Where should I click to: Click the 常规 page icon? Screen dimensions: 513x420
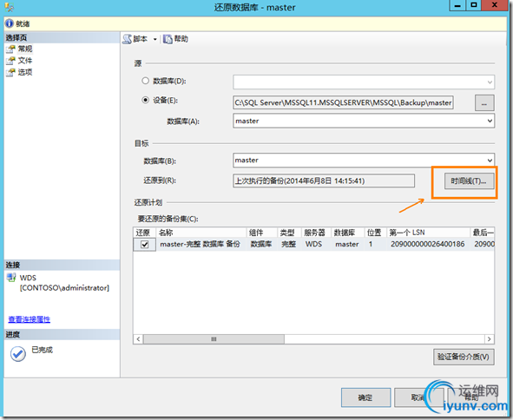[x=10, y=49]
